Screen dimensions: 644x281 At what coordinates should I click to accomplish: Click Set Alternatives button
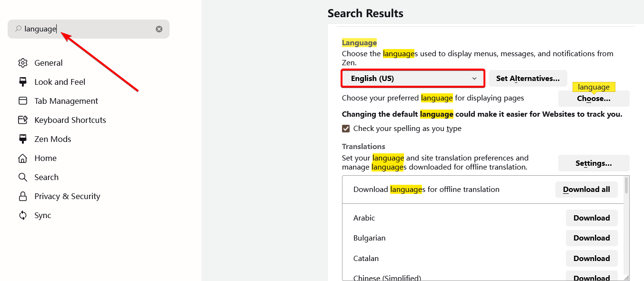(528, 79)
